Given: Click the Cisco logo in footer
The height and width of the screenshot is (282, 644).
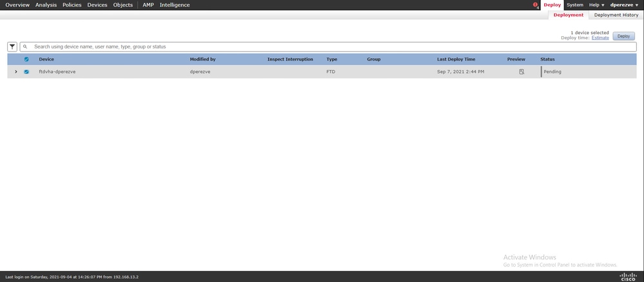Looking at the screenshot, I should tap(628, 277).
